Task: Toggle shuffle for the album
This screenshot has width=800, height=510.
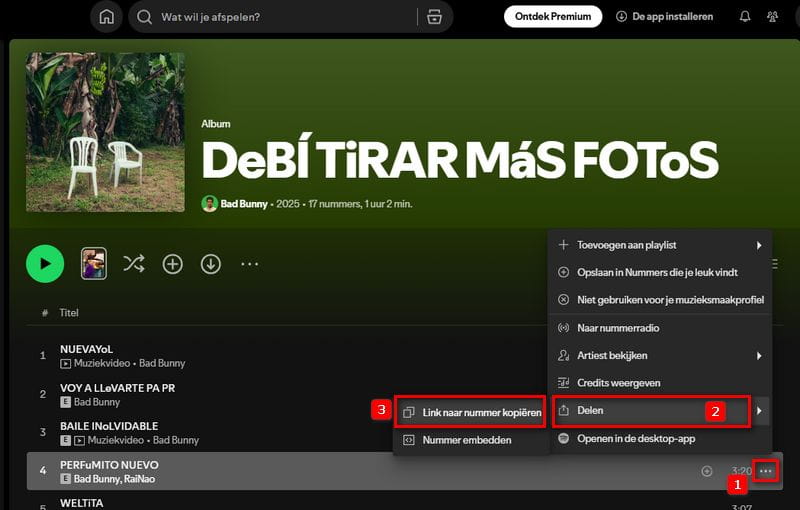Action: click(134, 264)
